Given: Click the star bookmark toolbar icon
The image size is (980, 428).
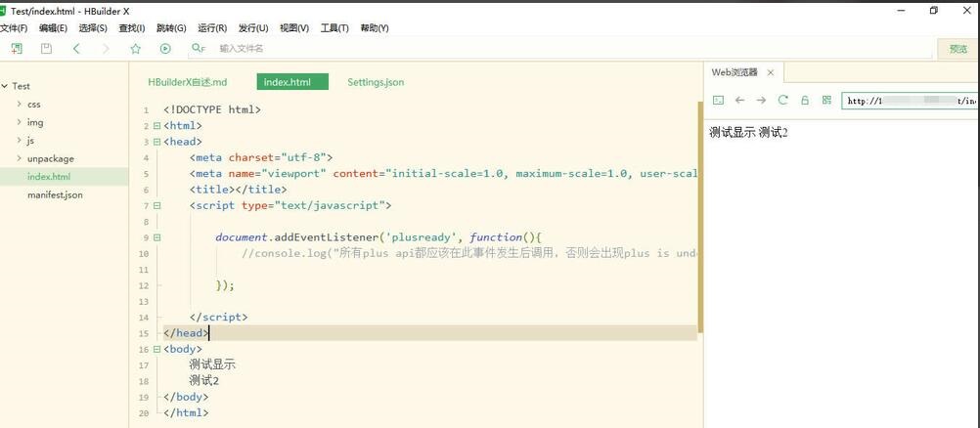Looking at the screenshot, I should 136,49.
